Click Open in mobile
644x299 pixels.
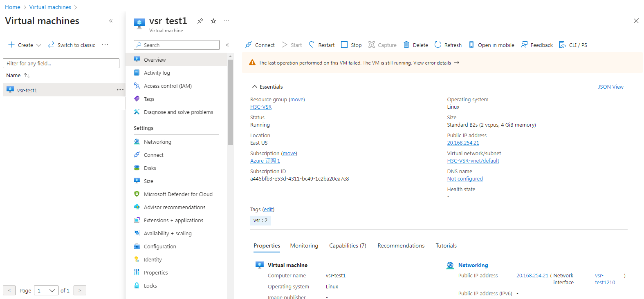[x=491, y=45]
